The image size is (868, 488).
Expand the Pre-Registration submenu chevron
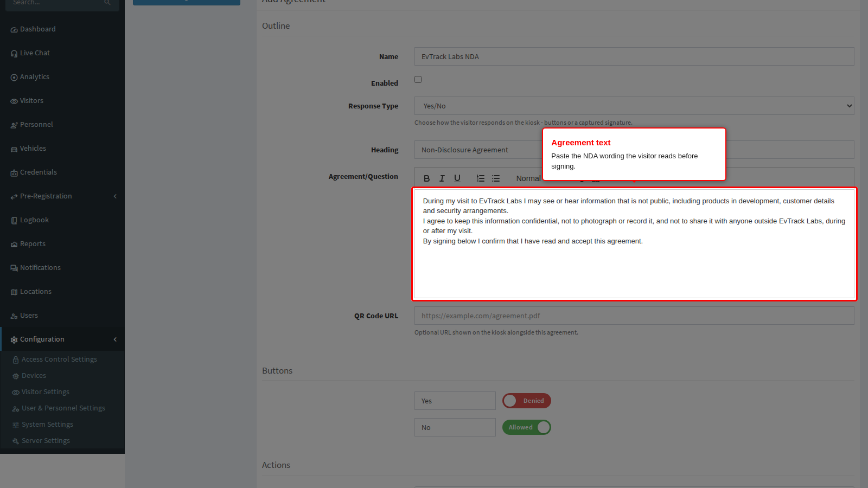[x=115, y=196]
